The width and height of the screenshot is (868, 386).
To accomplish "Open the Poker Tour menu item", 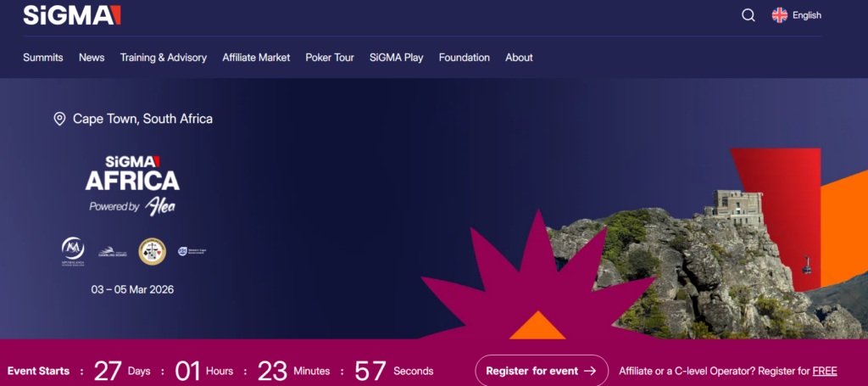I will coord(330,58).
